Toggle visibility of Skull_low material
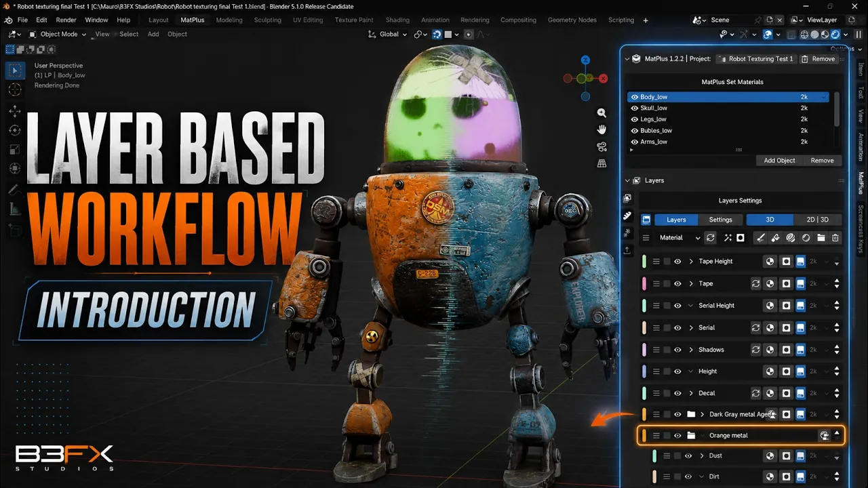The width and height of the screenshot is (868, 488). 635,108
